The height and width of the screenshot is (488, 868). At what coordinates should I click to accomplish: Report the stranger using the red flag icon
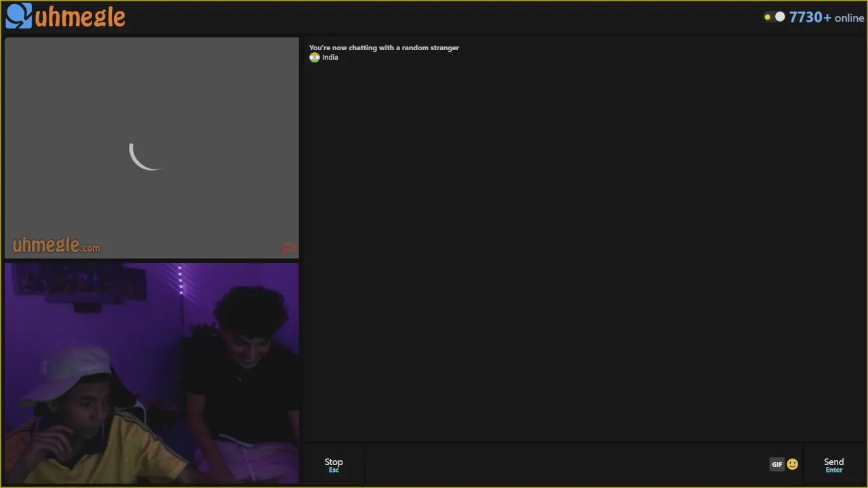tap(290, 248)
